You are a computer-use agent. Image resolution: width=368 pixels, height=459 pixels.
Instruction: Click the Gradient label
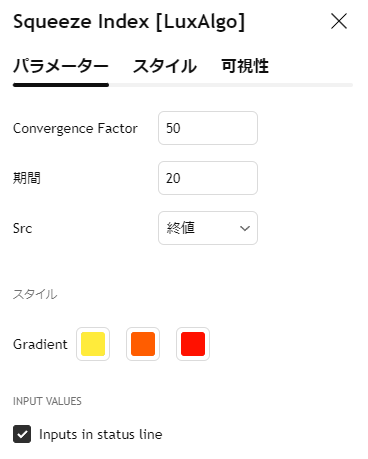[x=40, y=344]
